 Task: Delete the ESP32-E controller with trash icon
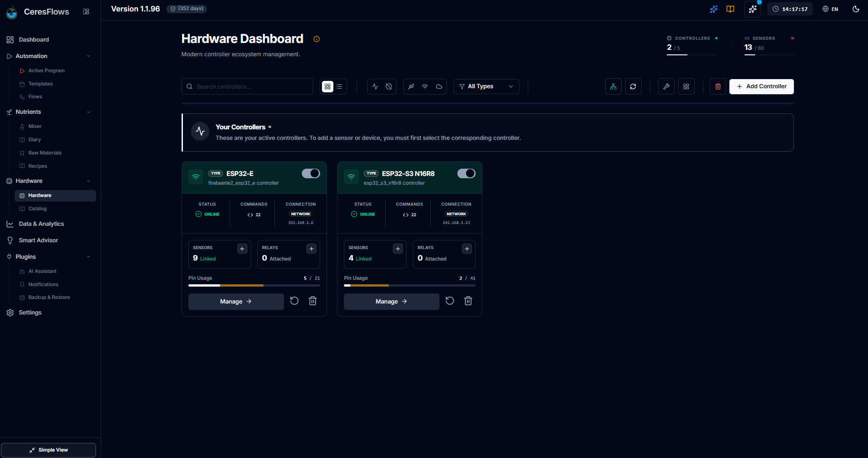pos(313,301)
